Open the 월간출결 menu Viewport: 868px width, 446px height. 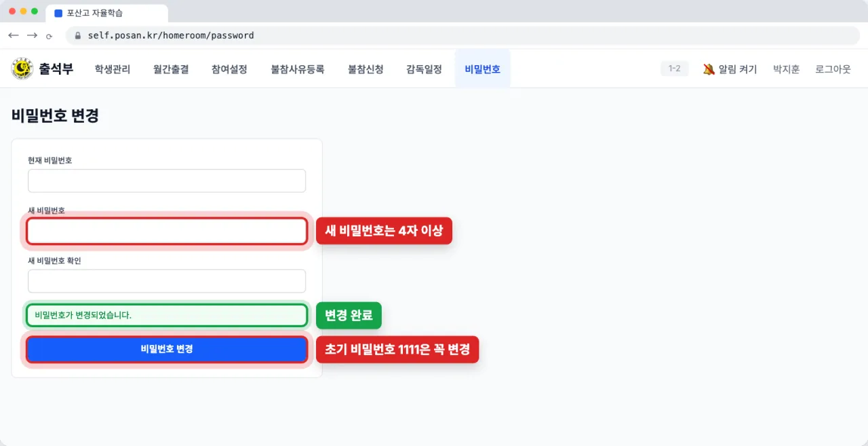[171, 69]
